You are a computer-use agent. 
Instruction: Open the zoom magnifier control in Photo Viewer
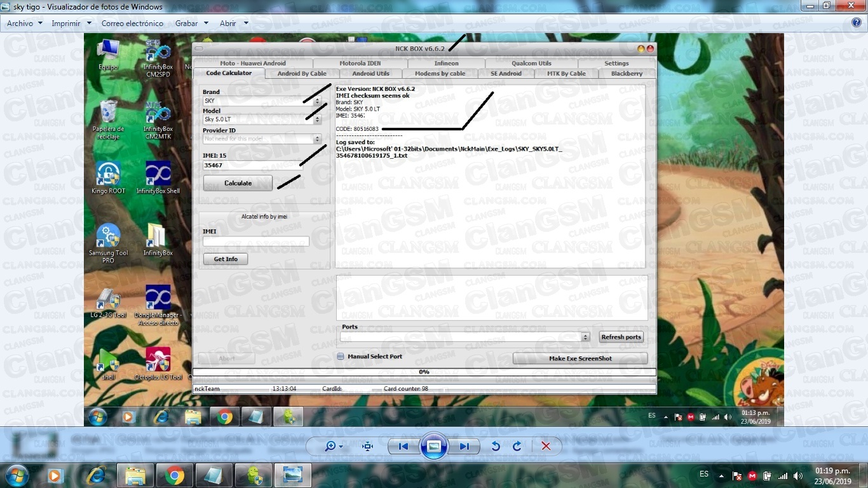tap(334, 446)
